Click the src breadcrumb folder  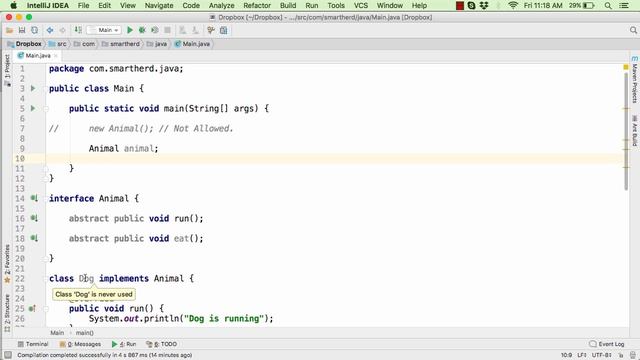pos(58,44)
